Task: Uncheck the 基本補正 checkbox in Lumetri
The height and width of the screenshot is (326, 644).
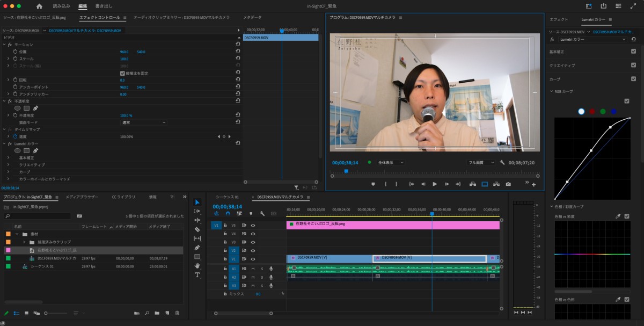Action: (633, 52)
